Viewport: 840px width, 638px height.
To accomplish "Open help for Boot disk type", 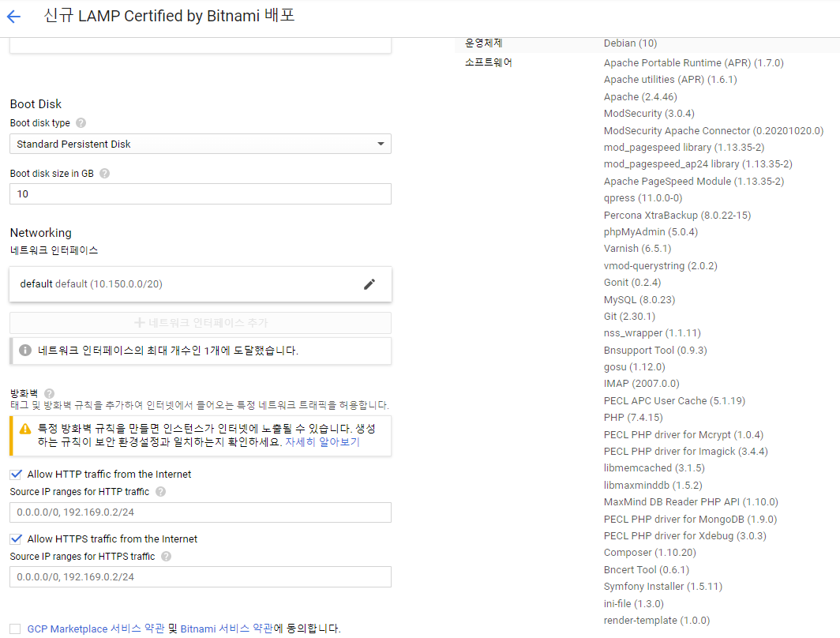I will pyautogui.click(x=81, y=123).
